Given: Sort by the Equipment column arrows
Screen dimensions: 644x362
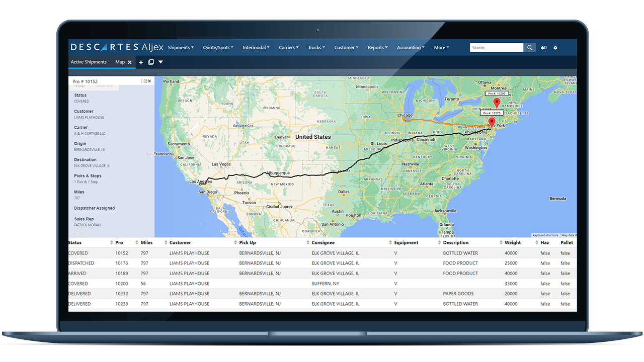Looking at the screenshot, I should click(x=438, y=243).
